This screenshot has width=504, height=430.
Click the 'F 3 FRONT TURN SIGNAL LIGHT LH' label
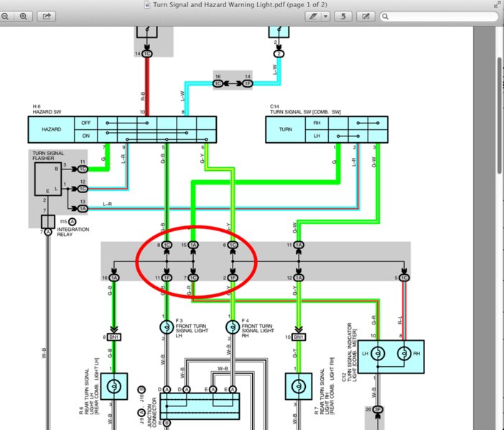pyautogui.click(x=192, y=328)
